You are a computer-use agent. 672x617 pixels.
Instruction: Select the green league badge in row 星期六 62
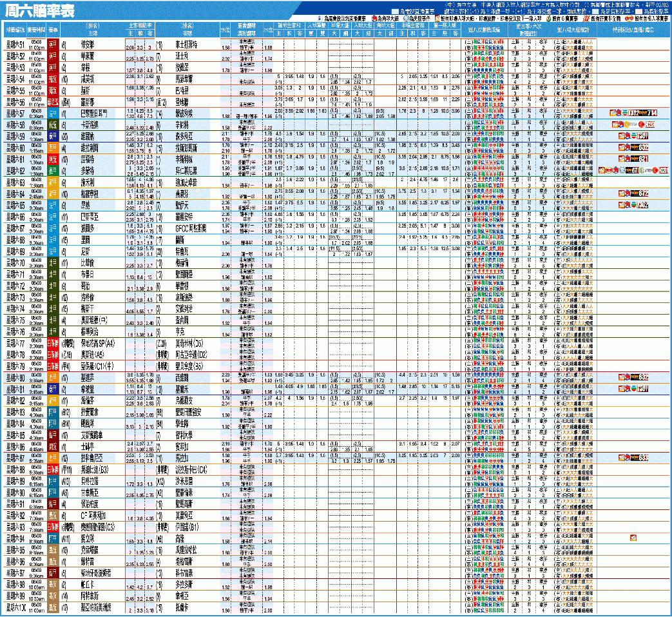click(53, 171)
